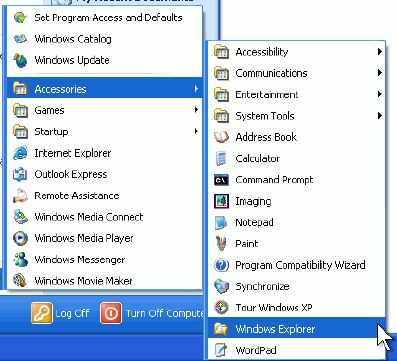Click the Remote Assistance label
The image size is (397, 361).
click(77, 196)
